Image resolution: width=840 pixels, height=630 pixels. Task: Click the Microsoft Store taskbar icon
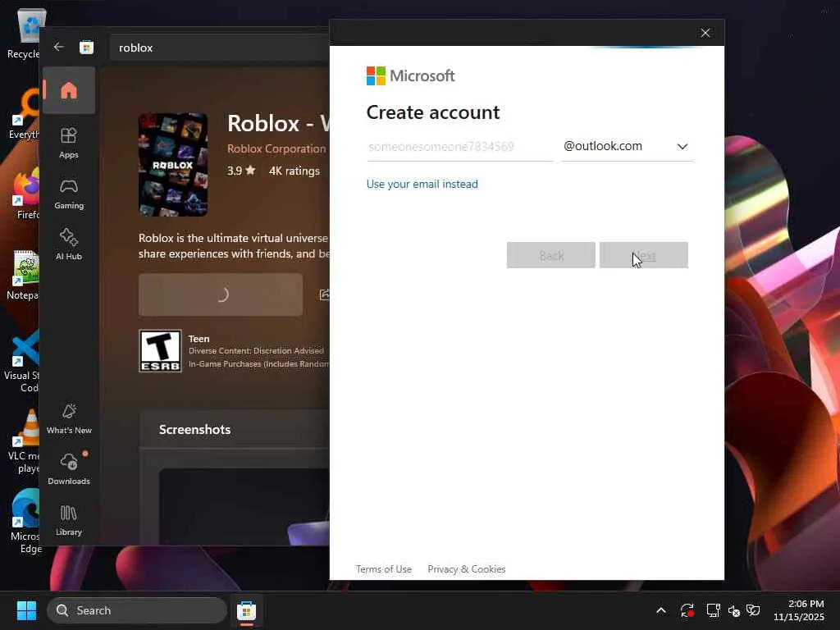[246, 610]
